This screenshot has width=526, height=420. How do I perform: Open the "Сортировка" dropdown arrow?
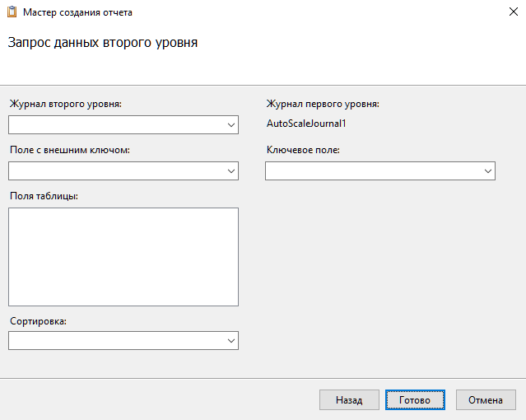tap(230, 341)
